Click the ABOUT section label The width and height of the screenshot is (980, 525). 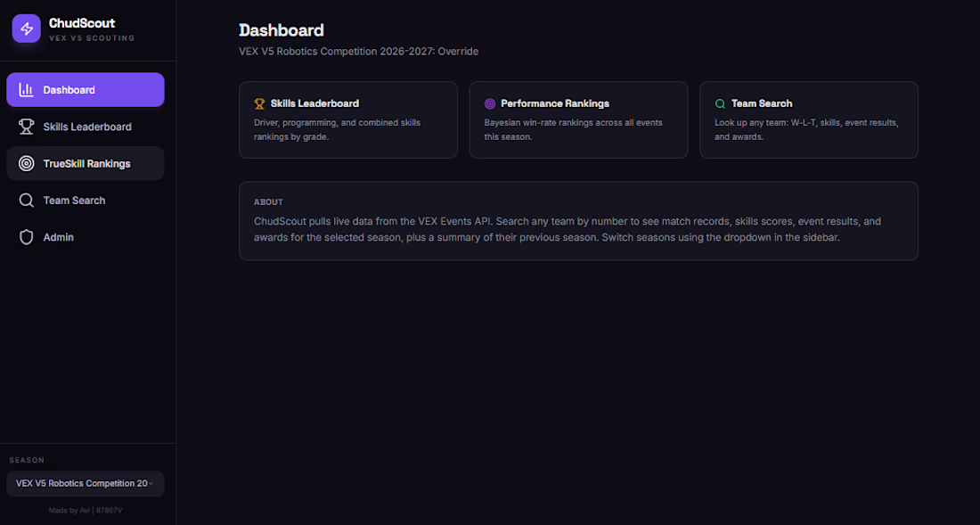click(x=268, y=201)
